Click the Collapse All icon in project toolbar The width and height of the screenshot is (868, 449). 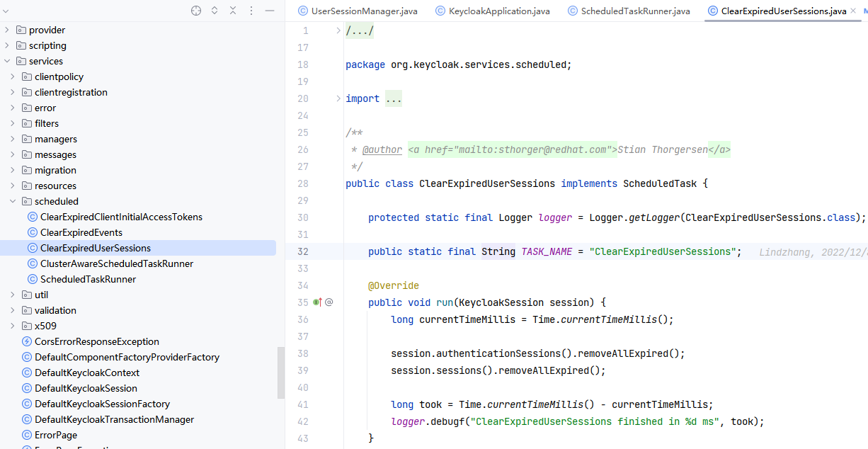(x=233, y=11)
